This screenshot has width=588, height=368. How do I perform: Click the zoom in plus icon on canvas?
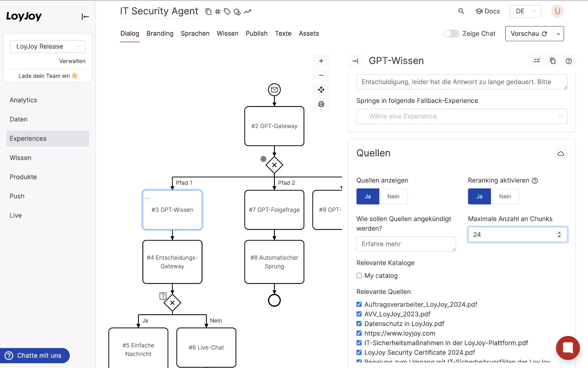[x=321, y=61]
